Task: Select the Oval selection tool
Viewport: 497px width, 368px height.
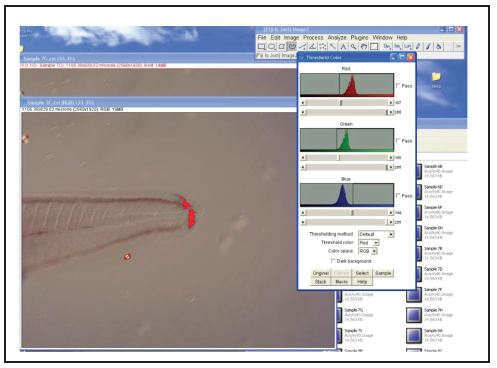Action: coord(272,47)
